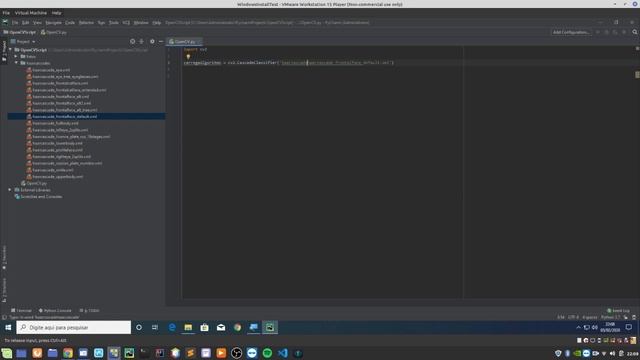Viewport: 640px width, 360px height.
Task: Select haarcascade_lefteye_2splits.xml file
Action: click(x=60, y=130)
